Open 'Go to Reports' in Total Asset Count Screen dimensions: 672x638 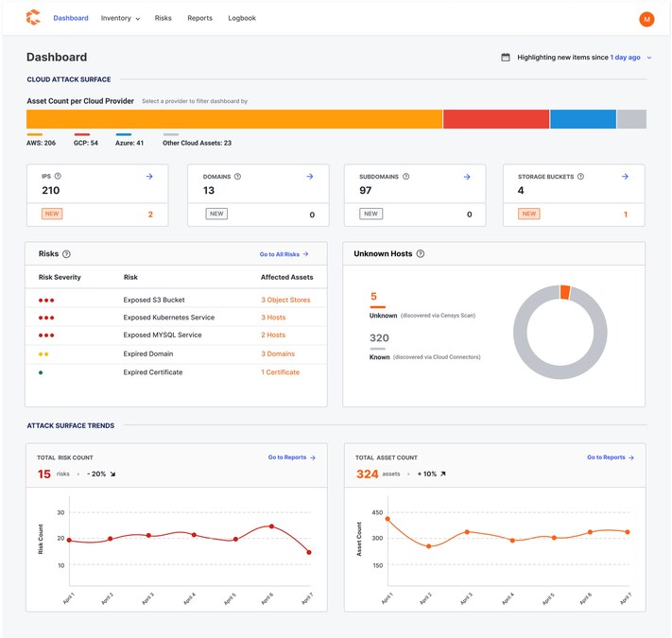click(611, 457)
